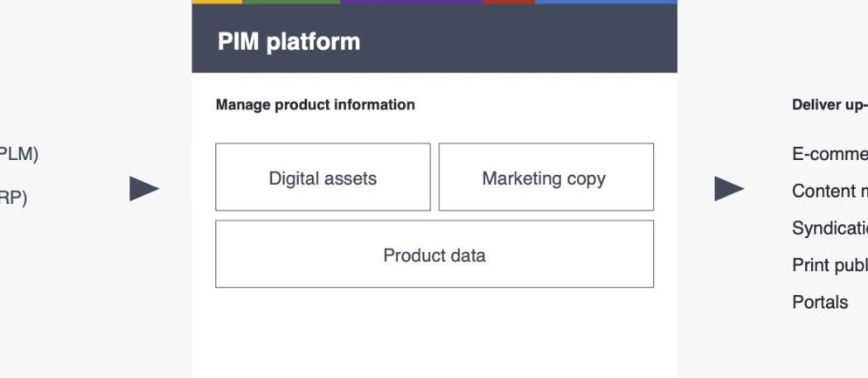Click the partially visible Content item
Viewport: 868px width, 378px height.
[x=829, y=192]
